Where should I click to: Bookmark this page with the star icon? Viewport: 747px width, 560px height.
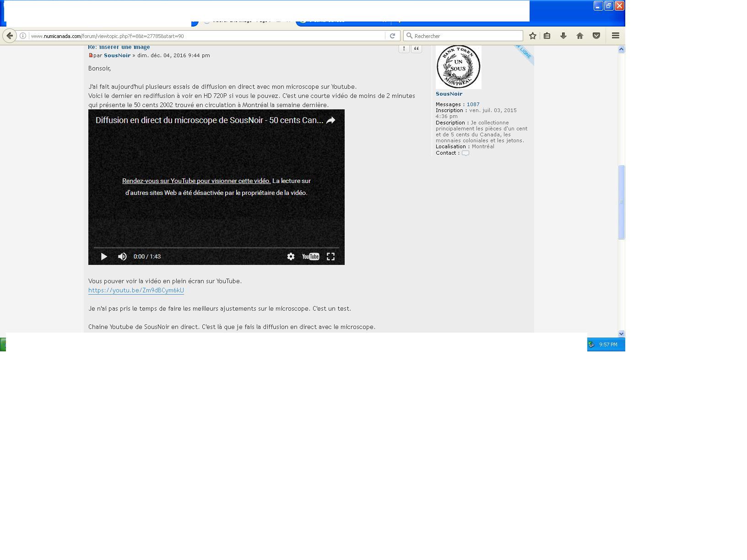pyautogui.click(x=532, y=36)
